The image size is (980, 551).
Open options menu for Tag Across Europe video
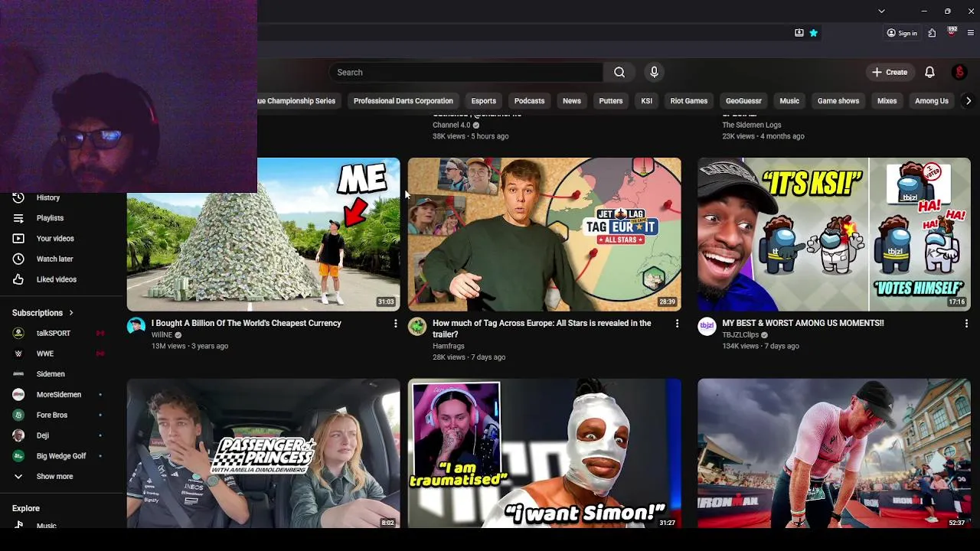677,324
